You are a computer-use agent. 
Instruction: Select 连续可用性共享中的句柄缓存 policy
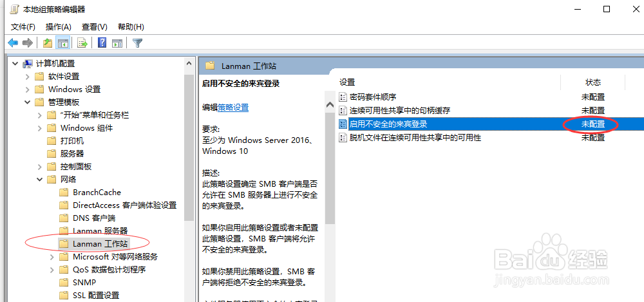(400, 111)
